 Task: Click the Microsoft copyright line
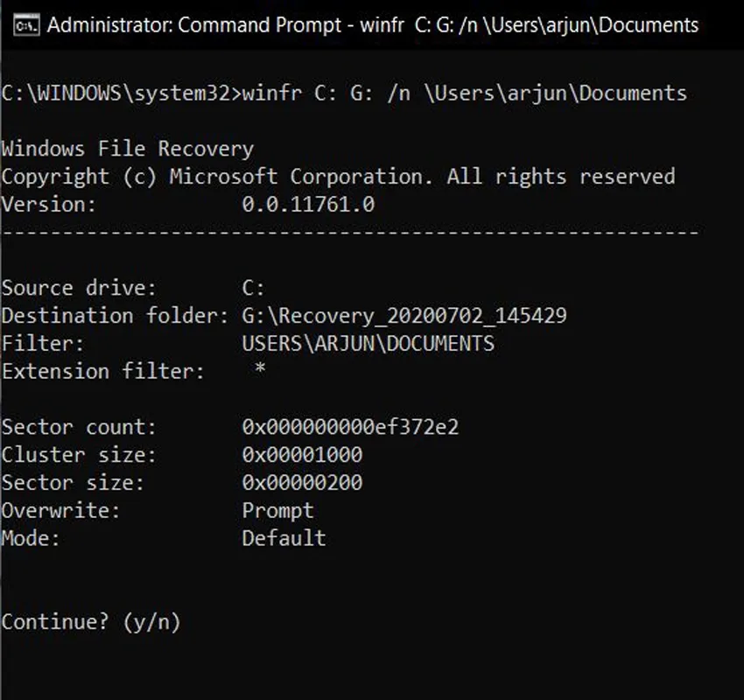click(339, 177)
